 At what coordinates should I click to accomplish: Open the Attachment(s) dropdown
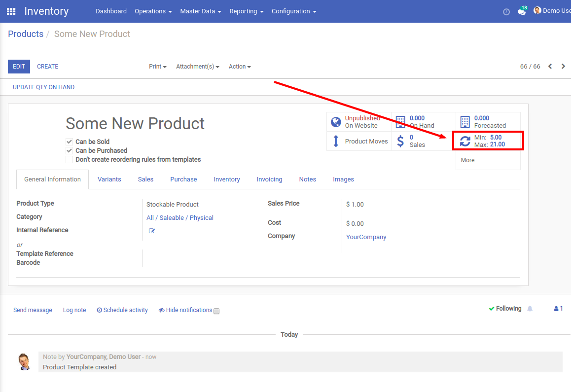pos(197,66)
